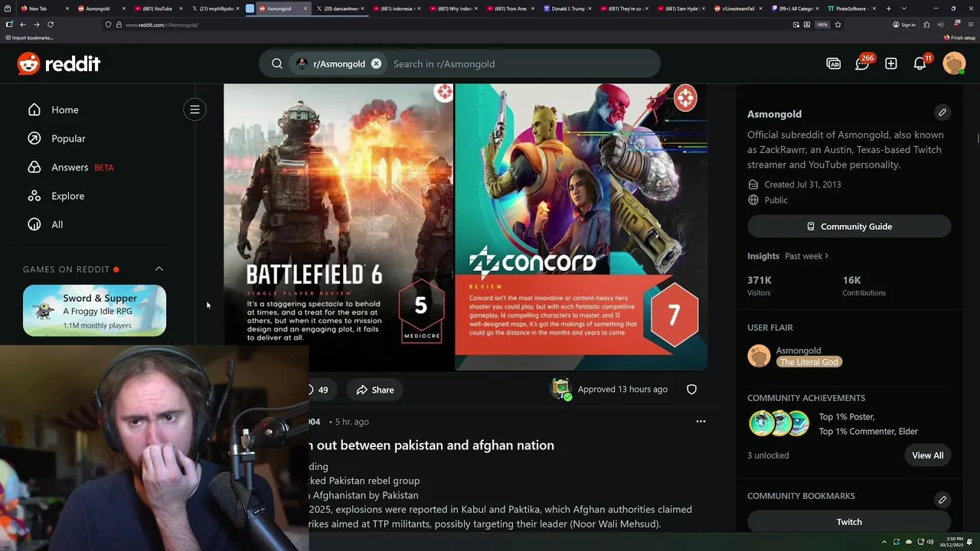Viewport: 980px width, 551px height.
Task: Switch to the Donald J. Trump tab
Action: click(567, 8)
